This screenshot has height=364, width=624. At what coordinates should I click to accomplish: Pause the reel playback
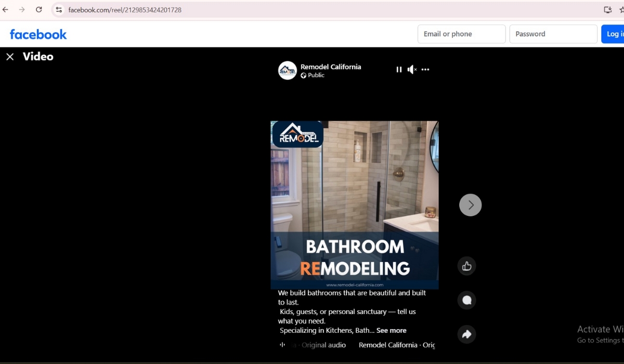399,70
